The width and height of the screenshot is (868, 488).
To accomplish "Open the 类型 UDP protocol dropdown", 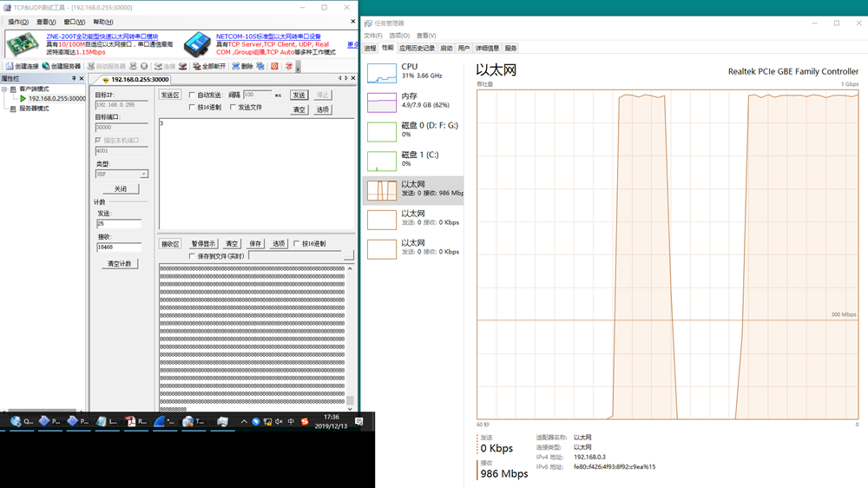I will coord(143,175).
